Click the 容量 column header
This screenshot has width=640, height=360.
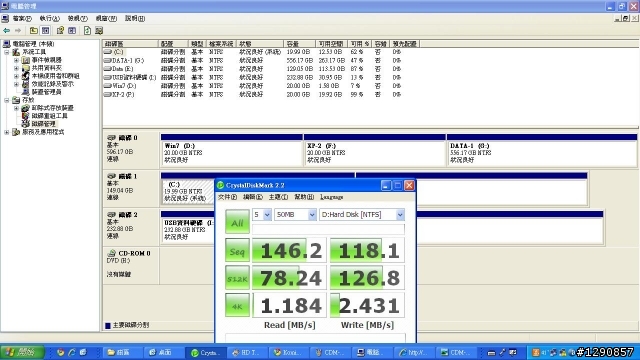(x=299, y=44)
